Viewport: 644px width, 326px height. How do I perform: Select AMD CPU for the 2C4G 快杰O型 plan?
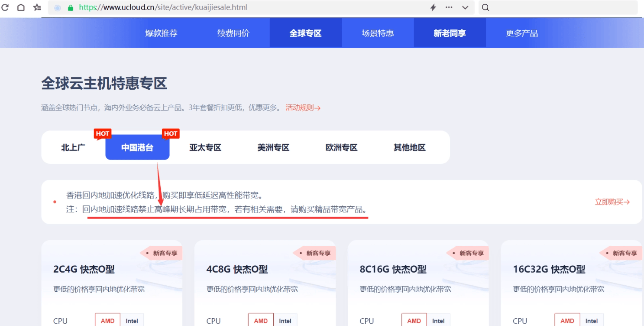click(107, 320)
